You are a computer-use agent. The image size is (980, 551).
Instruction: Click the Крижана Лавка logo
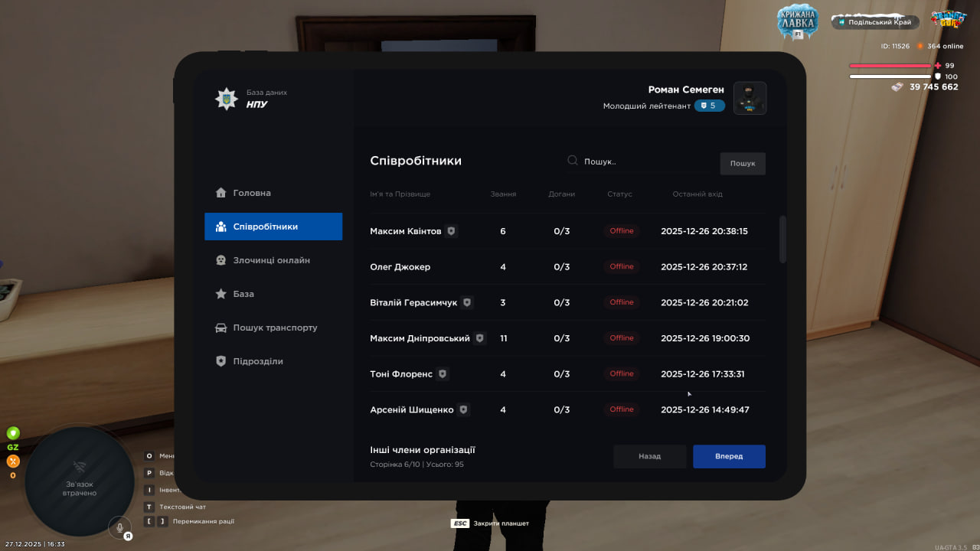[798, 22]
